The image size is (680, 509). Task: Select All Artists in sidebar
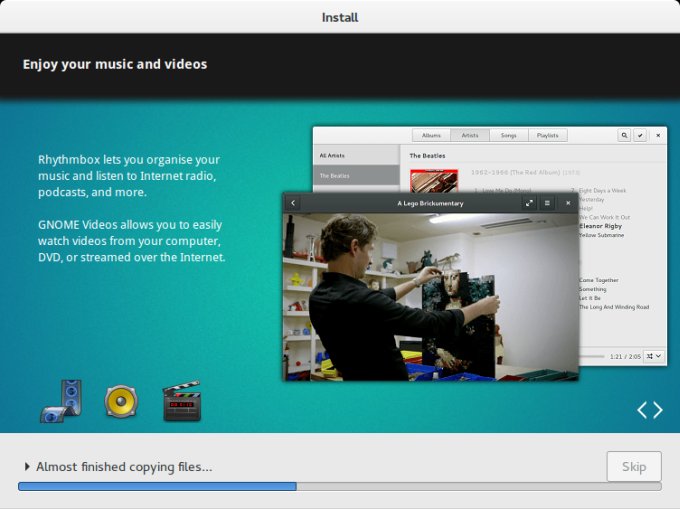click(x=356, y=155)
